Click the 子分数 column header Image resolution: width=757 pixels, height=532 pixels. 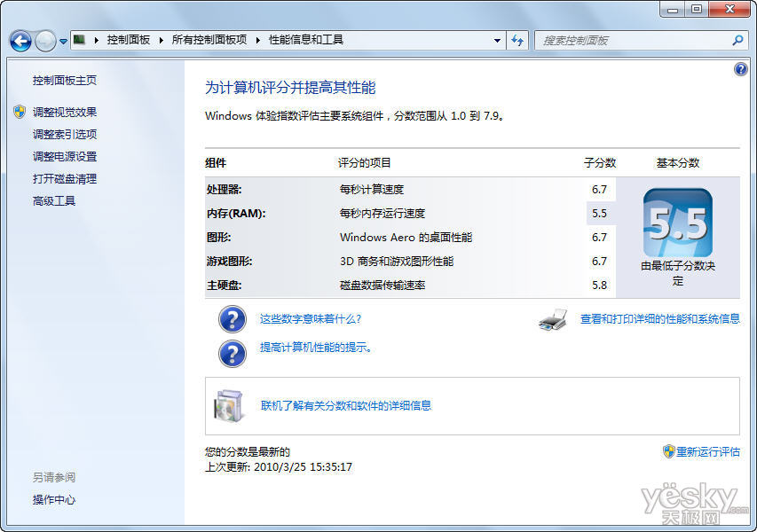(600, 163)
